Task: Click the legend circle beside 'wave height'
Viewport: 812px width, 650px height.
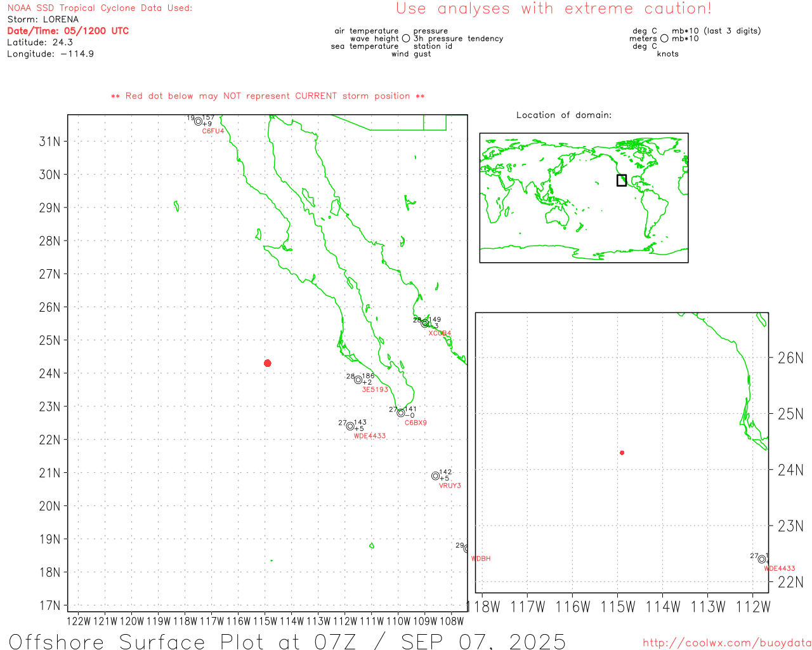Action: click(406, 38)
